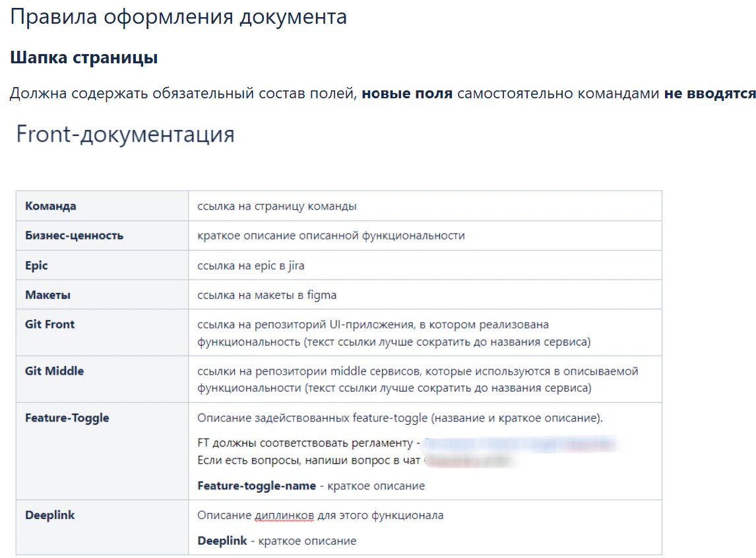This screenshot has height=558, width=756.
Task: Click bold "Deeplink" in the description cell
Action: click(222, 541)
